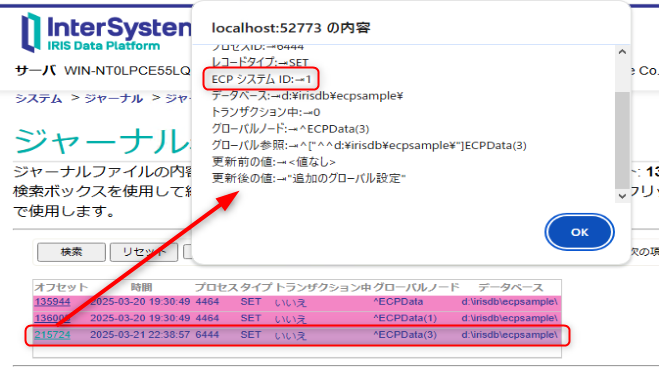The width and height of the screenshot is (659, 367).
Task: Click the オフセット column header
Action: [61, 287]
